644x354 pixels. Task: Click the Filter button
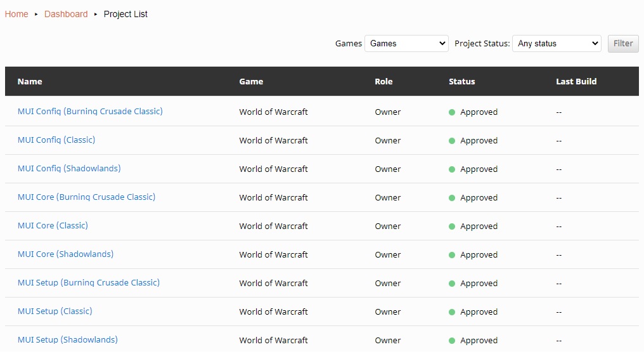[x=623, y=43]
